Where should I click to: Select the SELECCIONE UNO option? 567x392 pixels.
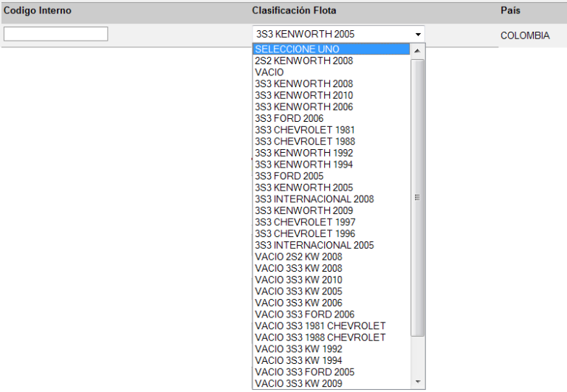coord(297,49)
